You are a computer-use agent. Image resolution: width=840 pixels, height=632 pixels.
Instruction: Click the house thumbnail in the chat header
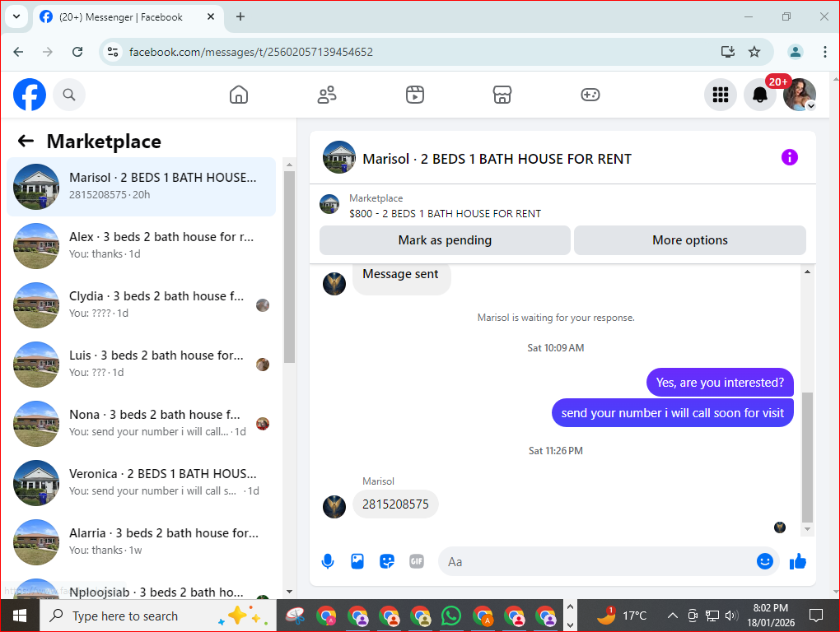coord(339,157)
